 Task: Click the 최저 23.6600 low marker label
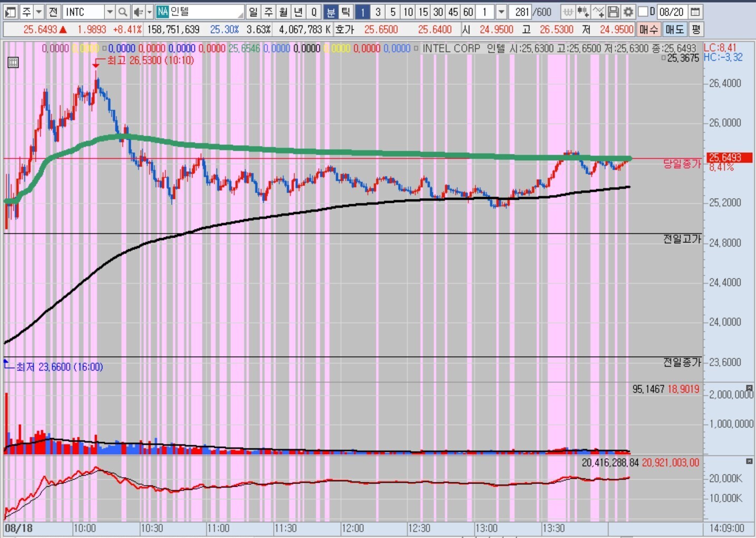[60, 367]
